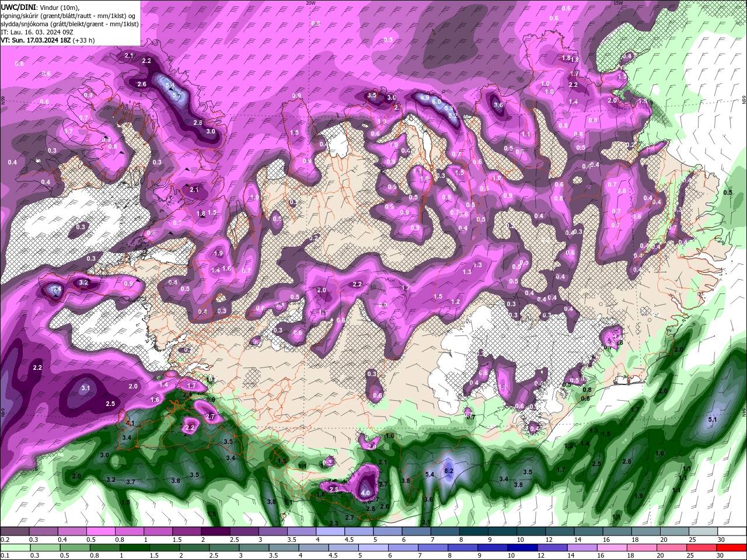Viewport: 747px width, 560px height.
Task: Pick the pink rain-scale swatch labeled 16
Action: coord(613,547)
